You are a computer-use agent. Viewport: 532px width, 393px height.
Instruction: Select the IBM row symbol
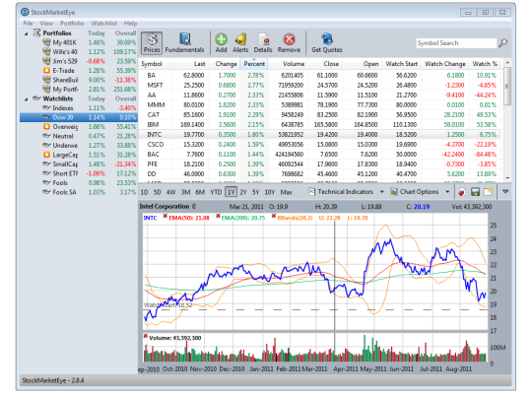coord(153,125)
